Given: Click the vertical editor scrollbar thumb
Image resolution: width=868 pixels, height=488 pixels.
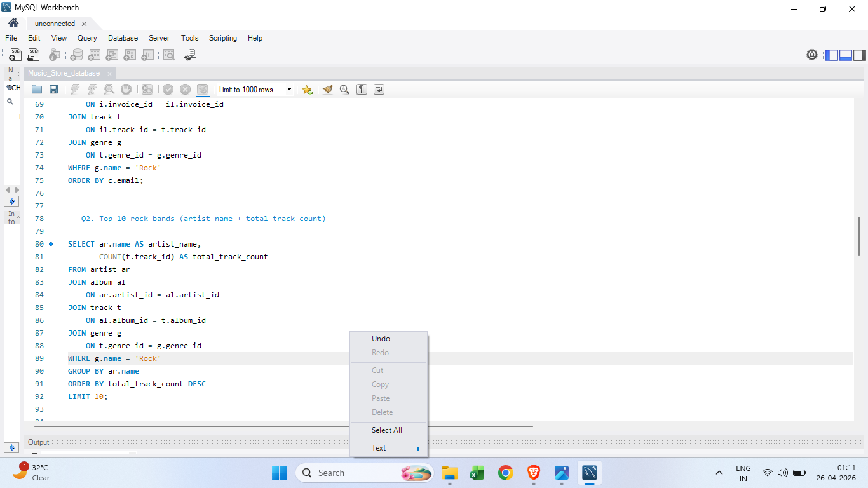Looking at the screenshot, I should click(x=859, y=236).
